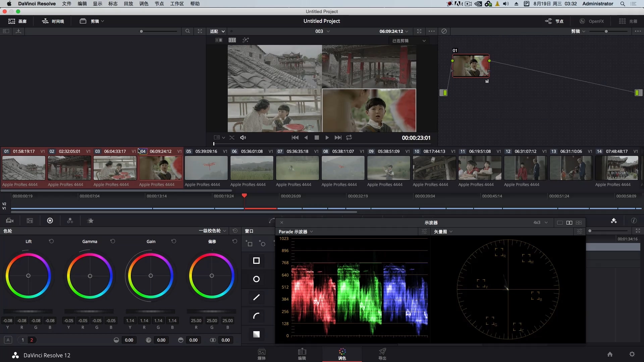Add a new linear window

tap(249, 243)
